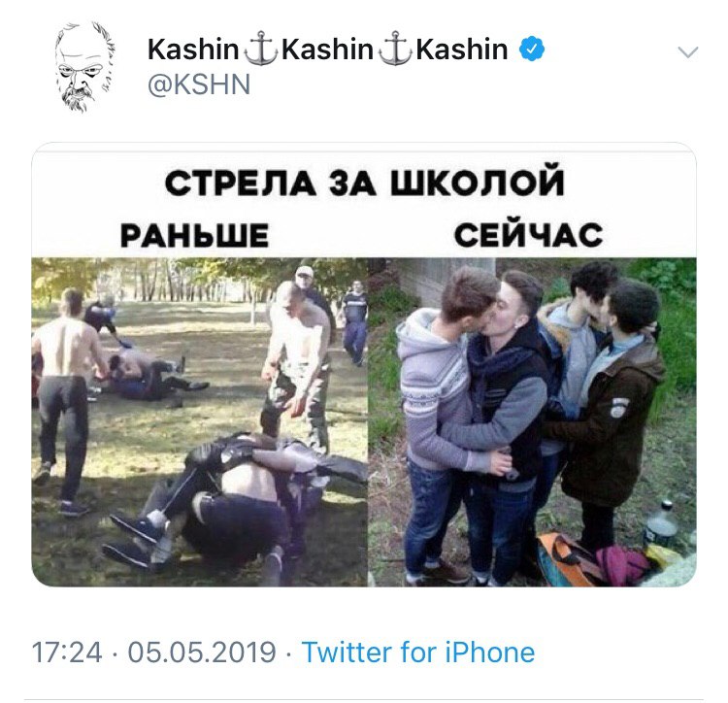
Task: Expand the tweet options chevron
Action: click(687, 52)
